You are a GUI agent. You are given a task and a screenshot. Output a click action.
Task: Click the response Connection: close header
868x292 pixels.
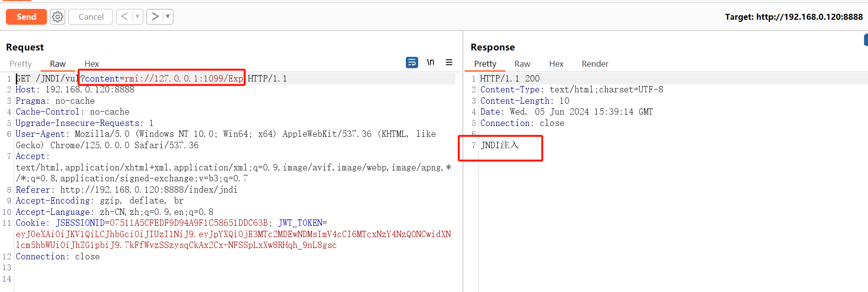click(x=522, y=123)
